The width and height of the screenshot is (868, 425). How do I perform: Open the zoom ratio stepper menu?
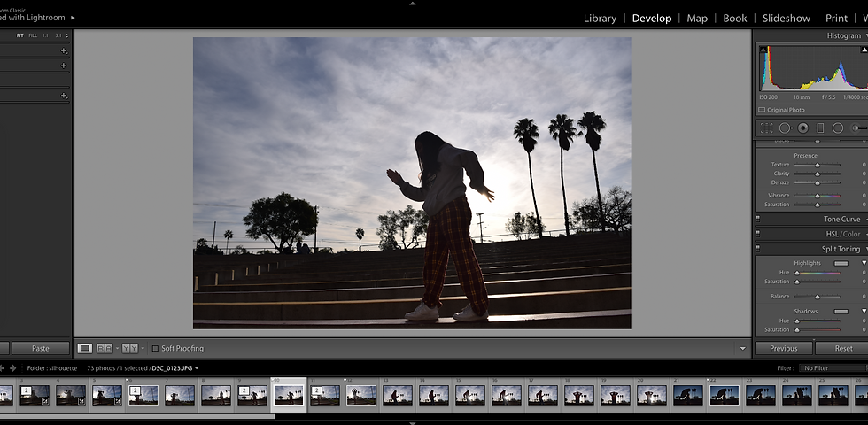pyautogui.click(x=67, y=35)
